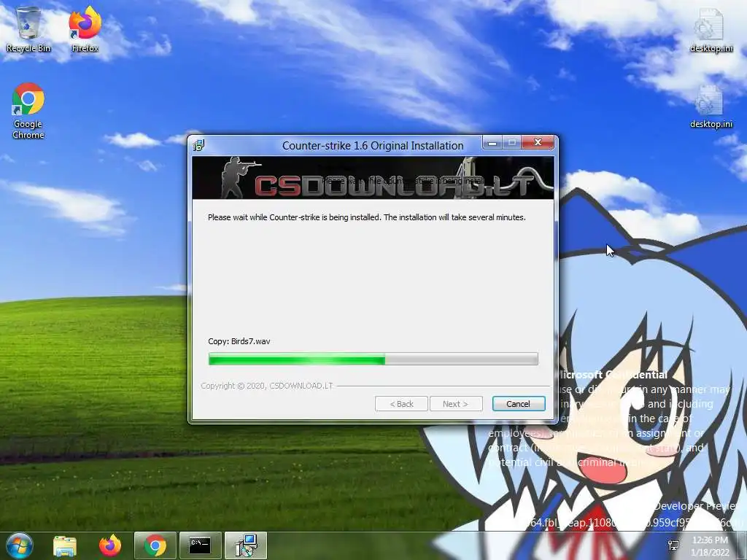Select the lower desktop.ini file icon
The image size is (747, 560).
click(x=711, y=106)
